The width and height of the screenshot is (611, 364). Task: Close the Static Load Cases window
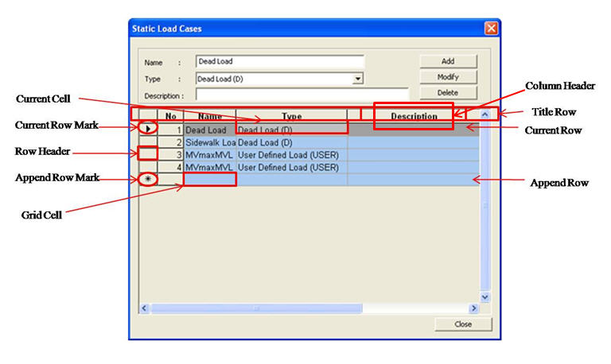(x=491, y=29)
